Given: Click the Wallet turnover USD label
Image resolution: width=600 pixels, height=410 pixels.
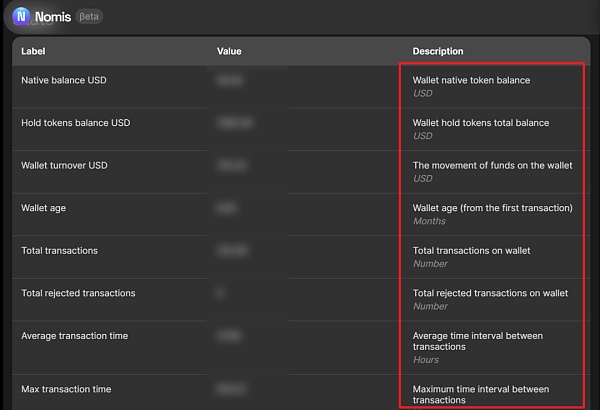Looking at the screenshot, I should tap(64, 165).
